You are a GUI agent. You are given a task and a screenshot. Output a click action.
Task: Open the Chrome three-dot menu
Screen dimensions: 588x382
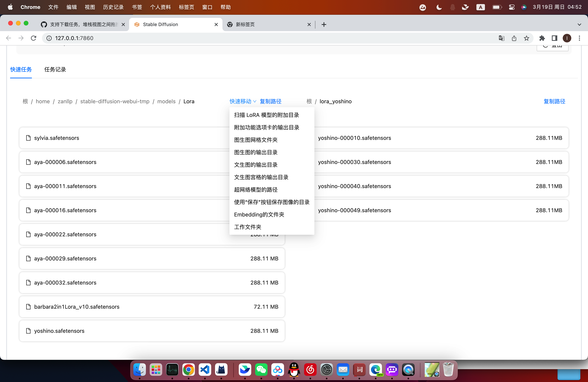pos(579,38)
